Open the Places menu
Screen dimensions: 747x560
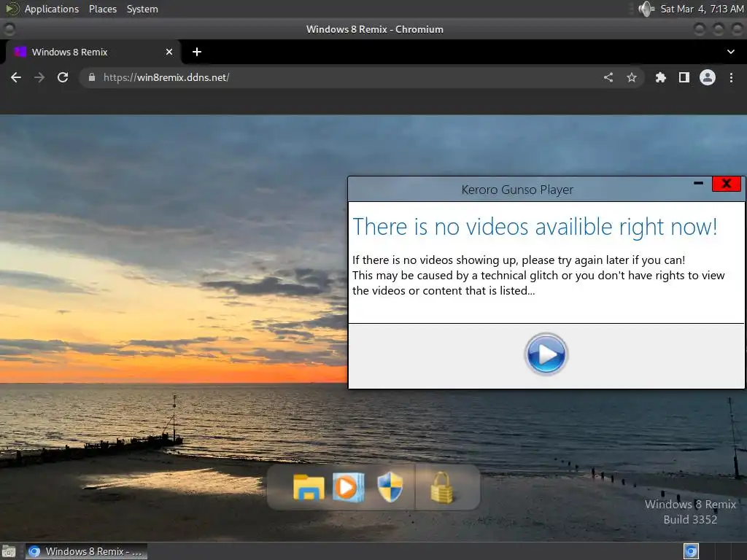(x=103, y=9)
